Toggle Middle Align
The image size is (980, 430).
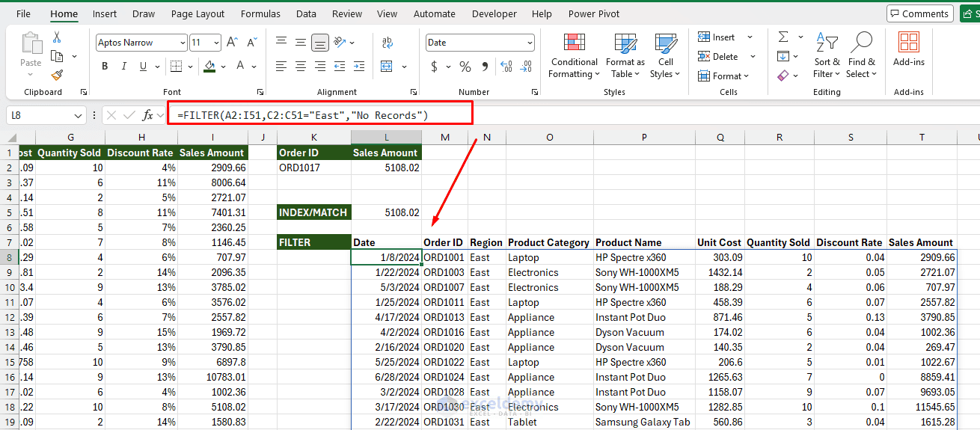(301, 43)
